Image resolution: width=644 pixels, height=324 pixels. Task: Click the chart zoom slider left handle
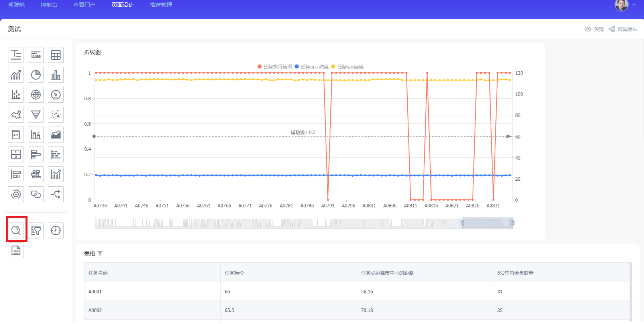[x=463, y=223]
